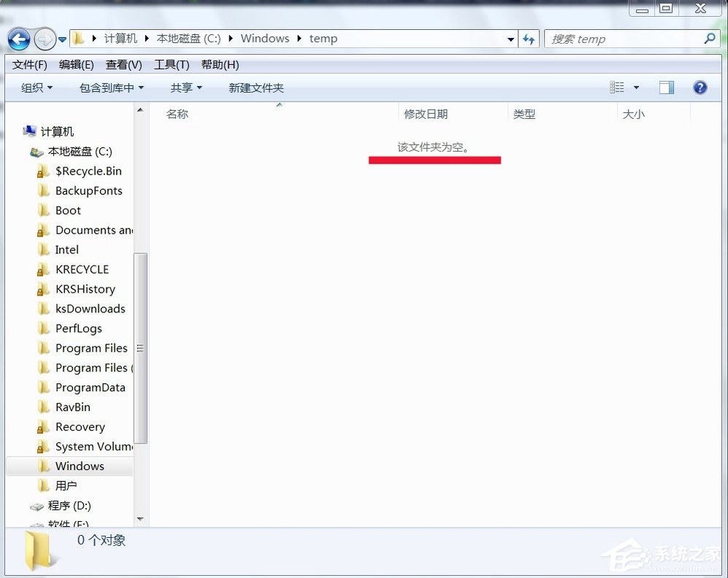Show the preview pane icon
The image size is (728, 578).
(x=665, y=87)
